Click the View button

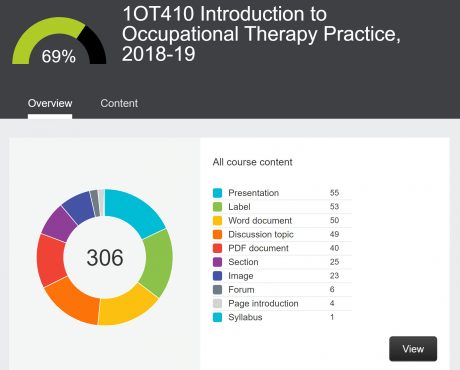point(413,349)
